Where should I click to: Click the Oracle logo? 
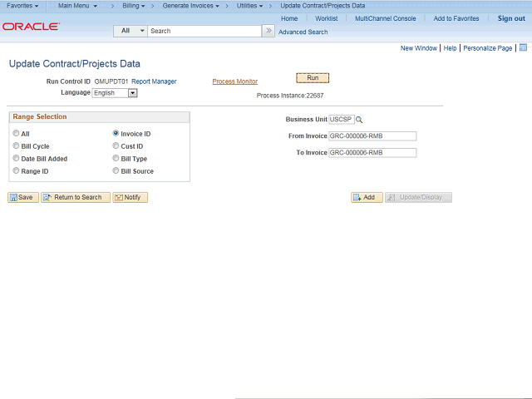32,27
